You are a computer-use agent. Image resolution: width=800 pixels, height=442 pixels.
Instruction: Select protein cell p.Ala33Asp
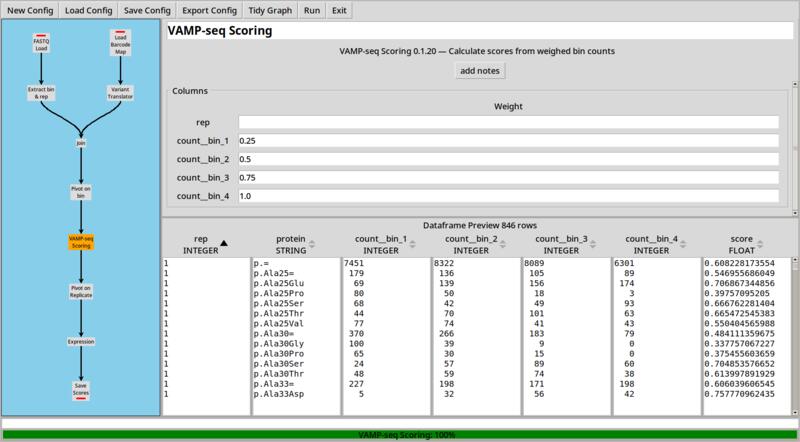[279, 394]
